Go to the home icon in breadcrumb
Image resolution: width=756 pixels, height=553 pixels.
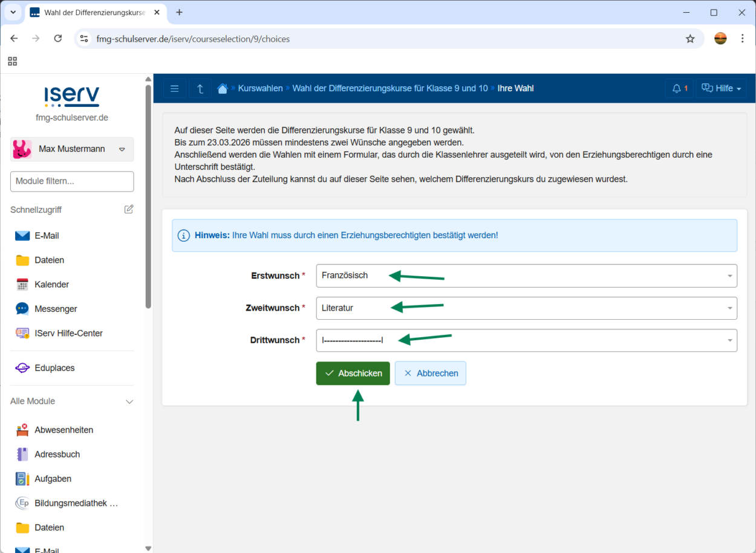[223, 89]
